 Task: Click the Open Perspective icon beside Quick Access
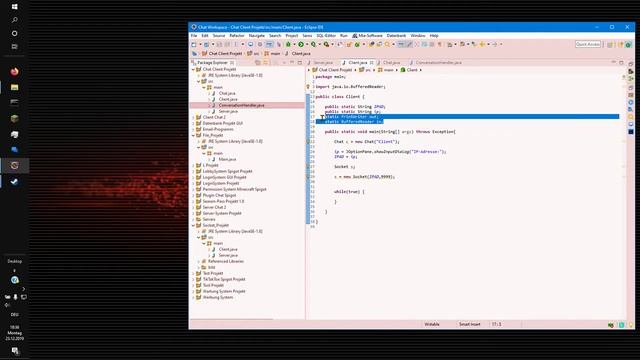610,44
